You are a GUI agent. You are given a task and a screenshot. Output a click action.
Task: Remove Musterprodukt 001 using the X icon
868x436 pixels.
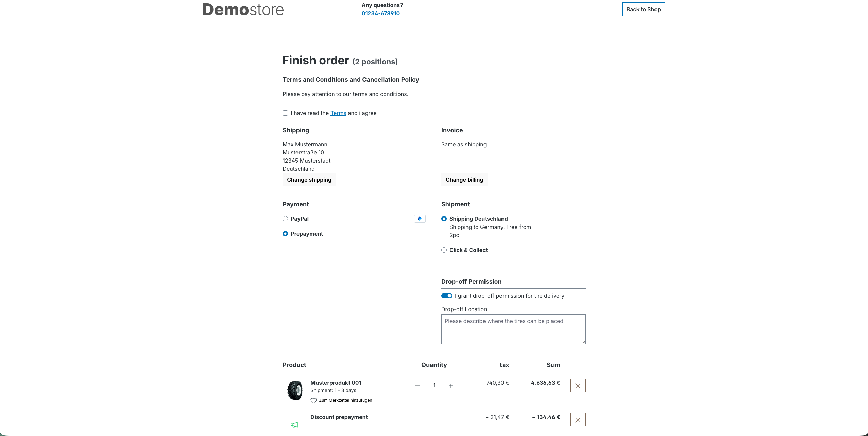[x=577, y=385]
